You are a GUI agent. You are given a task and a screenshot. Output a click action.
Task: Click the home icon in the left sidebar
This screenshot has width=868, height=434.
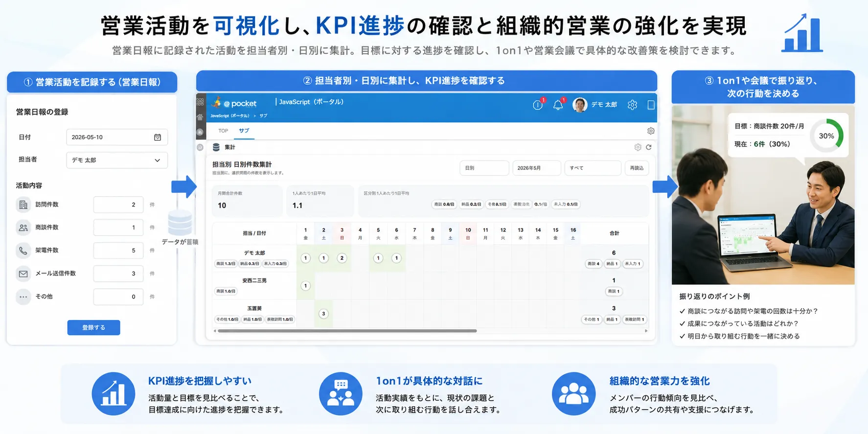pos(200,117)
